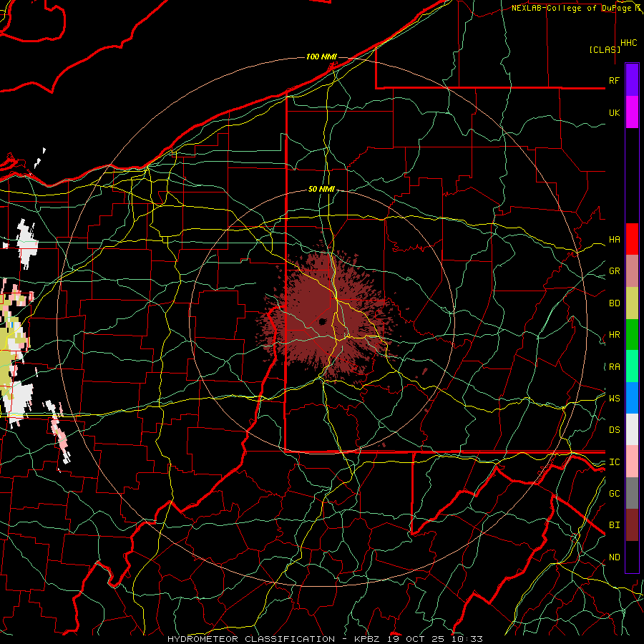Click the [CLAS] legend header
Viewport: 644px width, 644px height.
click(605, 49)
